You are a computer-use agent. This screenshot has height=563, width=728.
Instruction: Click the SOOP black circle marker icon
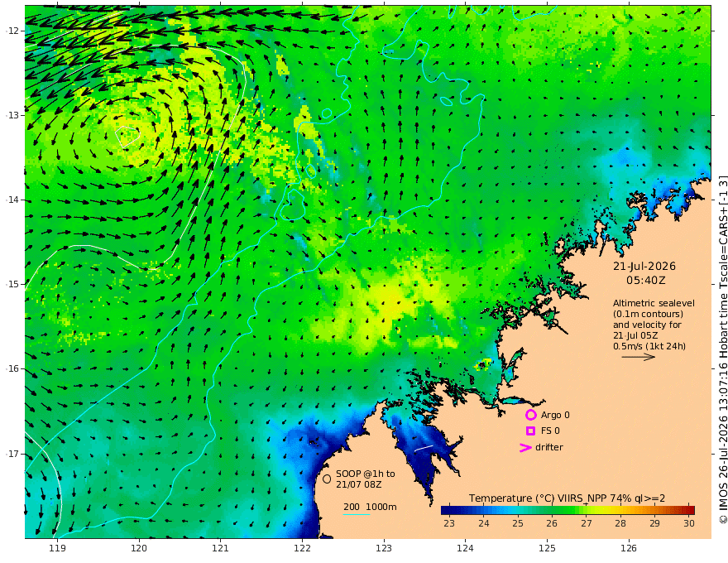327,479
